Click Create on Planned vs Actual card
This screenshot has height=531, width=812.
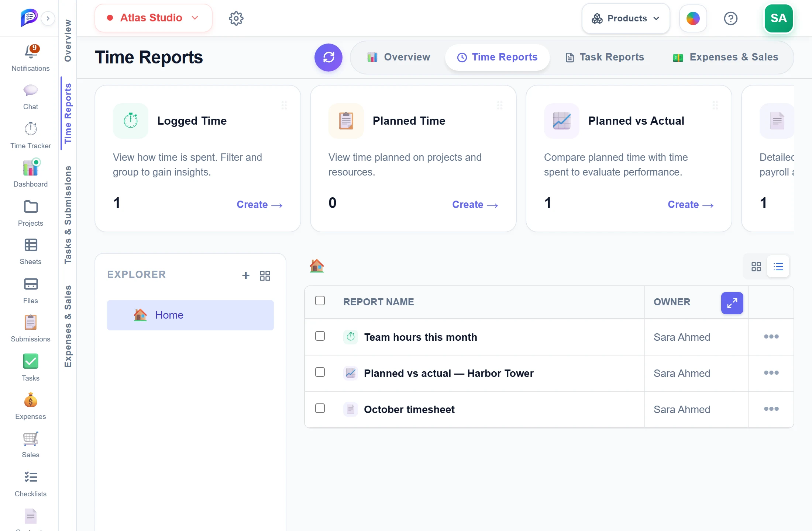coord(691,205)
